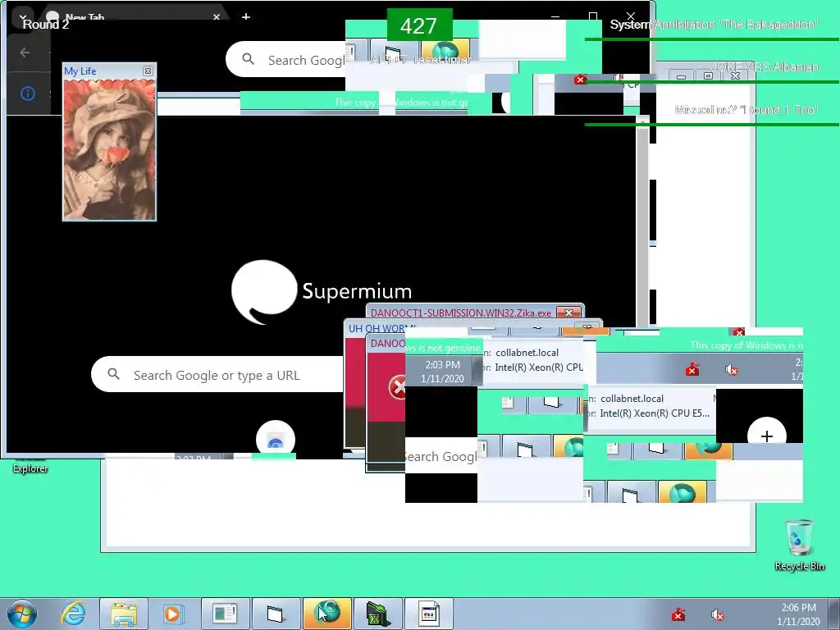Launch Internet Explorer from the taskbar
Image resolution: width=840 pixels, height=630 pixels.
pos(73,614)
